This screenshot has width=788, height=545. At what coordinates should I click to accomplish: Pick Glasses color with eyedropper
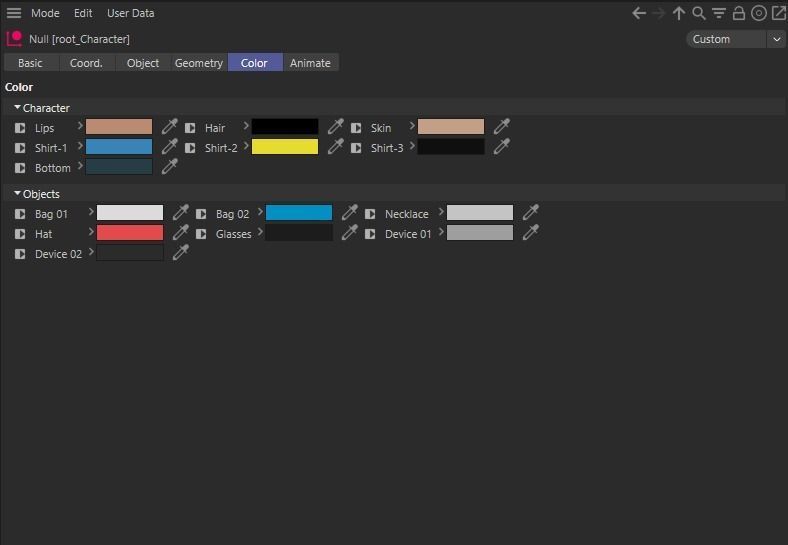(349, 233)
